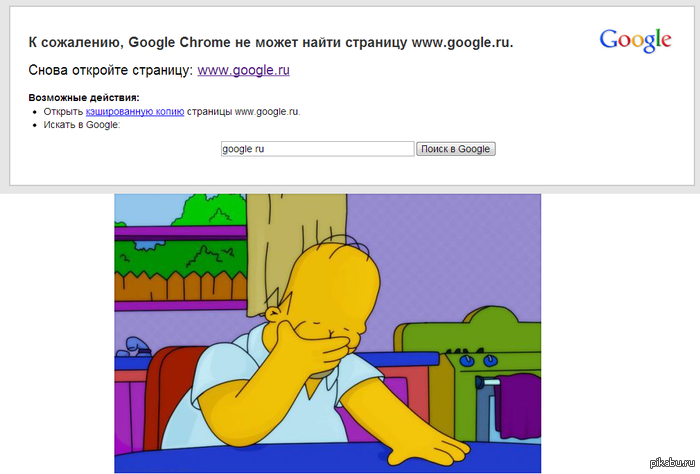Click the orange fence in the window
The height and width of the screenshot is (474, 700).
pos(180,286)
